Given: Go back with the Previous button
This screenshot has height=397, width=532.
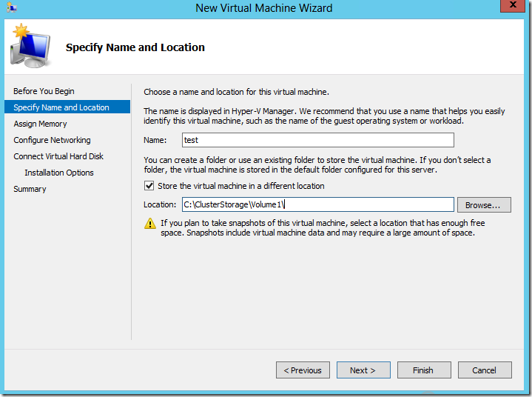Looking at the screenshot, I should pyautogui.click(x=303, y=370).
